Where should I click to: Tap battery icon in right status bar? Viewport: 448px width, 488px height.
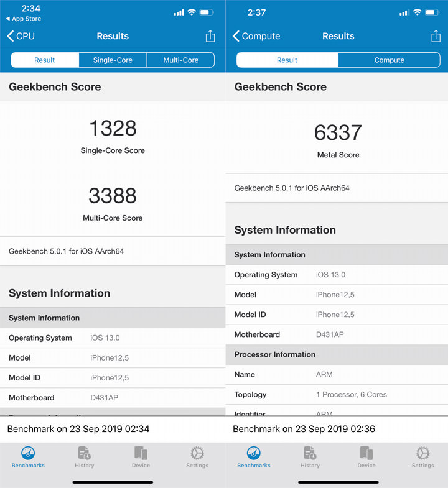(432, 12)
